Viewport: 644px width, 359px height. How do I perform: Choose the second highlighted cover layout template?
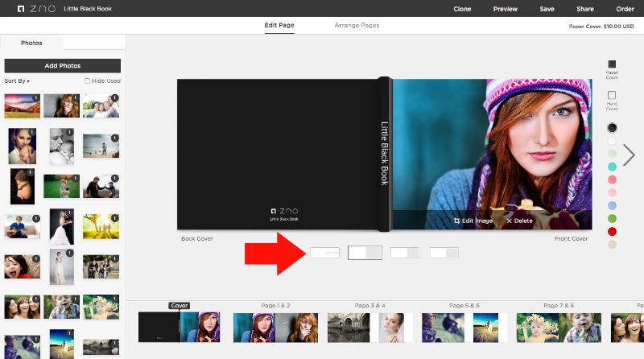tap(365, 253)
